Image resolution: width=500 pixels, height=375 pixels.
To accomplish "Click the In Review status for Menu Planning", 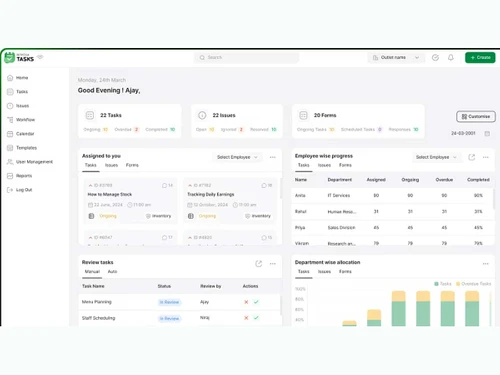I will (169, 302).
